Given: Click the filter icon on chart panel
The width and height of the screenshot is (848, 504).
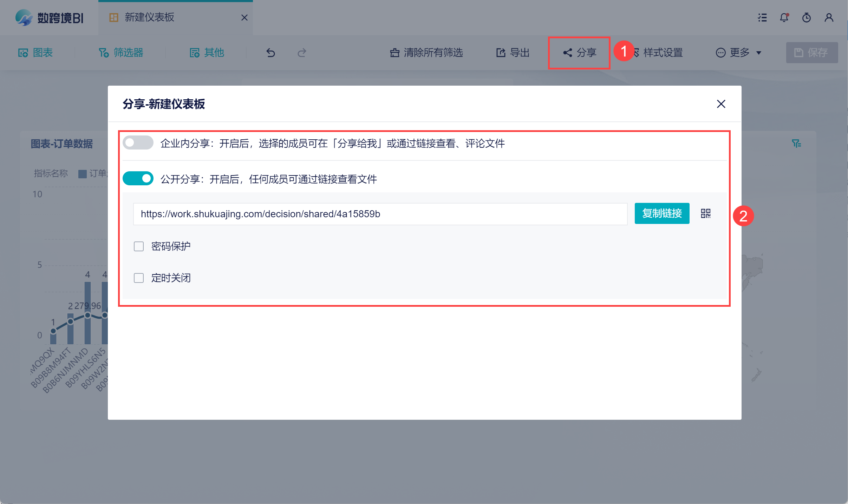Looking at the screenshot, I should pos(796,143).
